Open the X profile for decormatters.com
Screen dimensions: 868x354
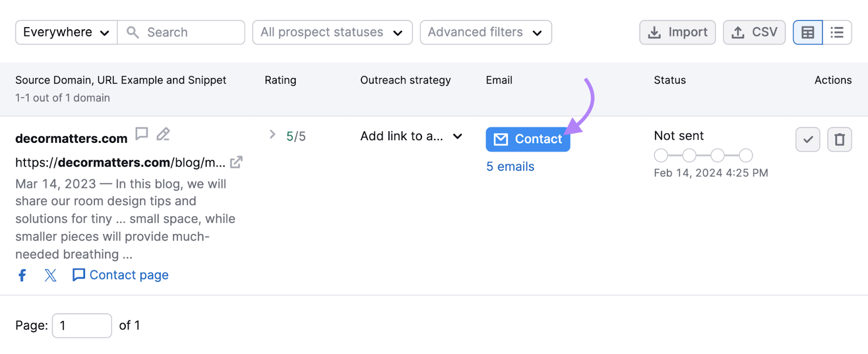(x=50, y=275)
